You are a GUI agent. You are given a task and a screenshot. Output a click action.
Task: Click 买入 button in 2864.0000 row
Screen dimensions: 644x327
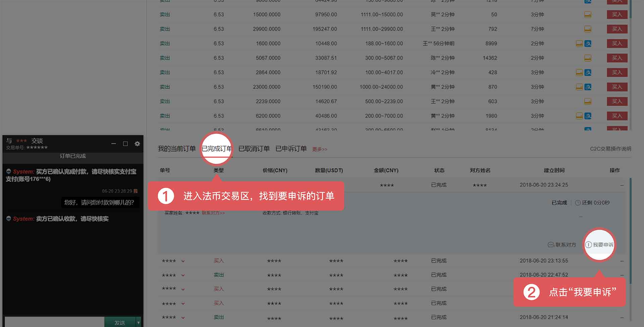pyautogui.click(x=617, y=72)
